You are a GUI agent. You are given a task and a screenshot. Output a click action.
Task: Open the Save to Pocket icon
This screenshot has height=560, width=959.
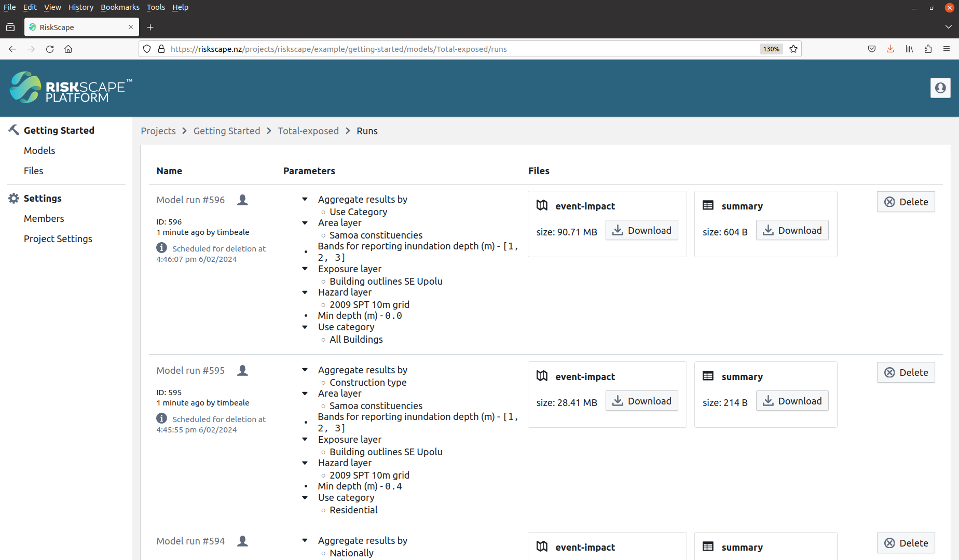click(x=872, y=49)
